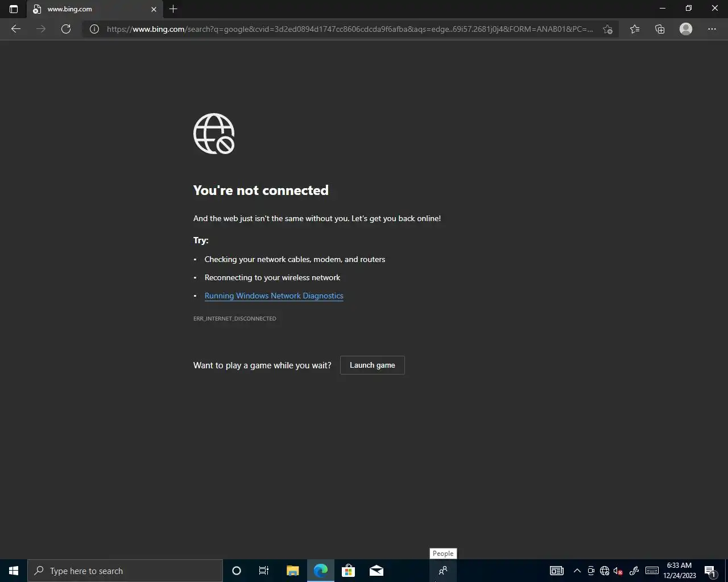Viewport: 728px width, 582px height.
Task: Open the user profile menu
Action: click(686, 29)
